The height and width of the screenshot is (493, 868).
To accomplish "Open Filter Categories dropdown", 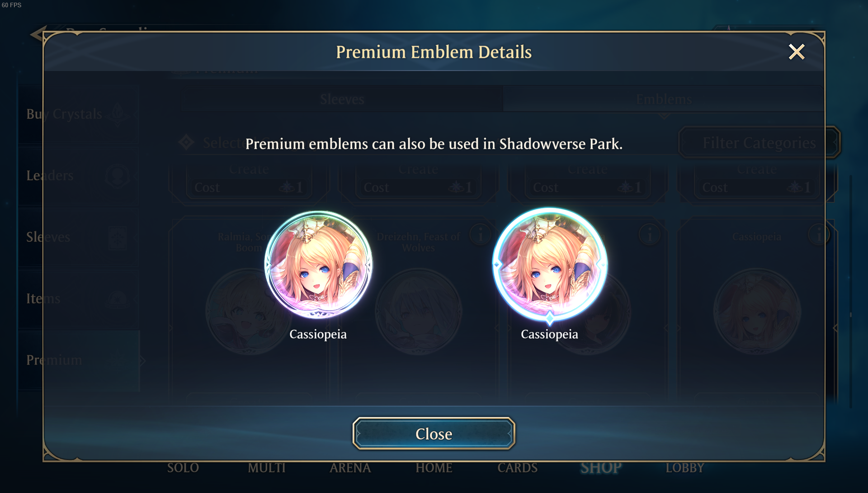I will (759, 142).
